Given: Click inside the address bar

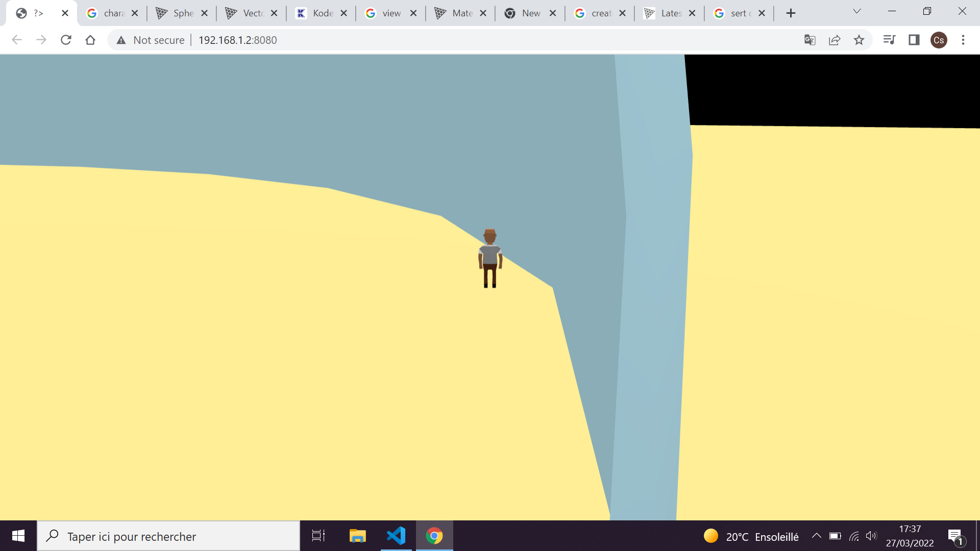Looking at the screenshot, I should click(x=357, y=40).
